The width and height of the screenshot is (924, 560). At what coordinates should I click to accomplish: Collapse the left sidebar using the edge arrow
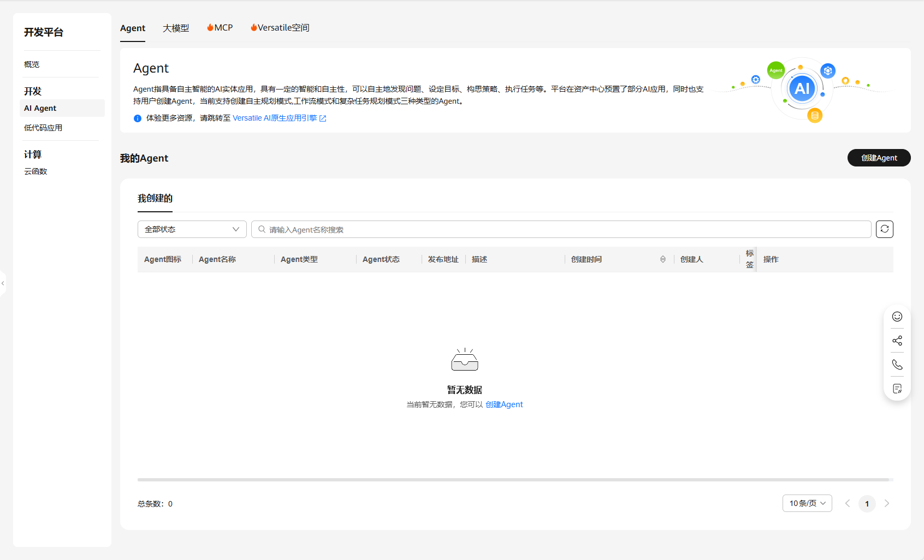tap(3, 283)
